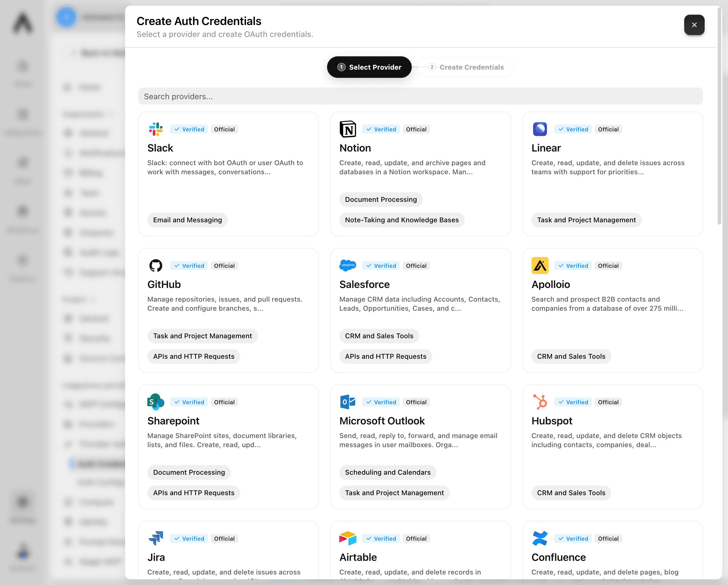The image size is (728, 585).
Task: Choose the Salesforce provider title
Action: click(364, 284)
